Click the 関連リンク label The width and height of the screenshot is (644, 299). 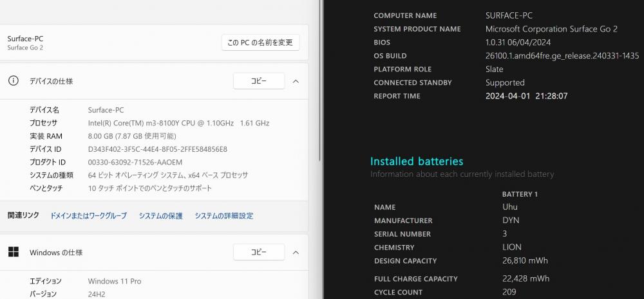click(x=23, y=215)
